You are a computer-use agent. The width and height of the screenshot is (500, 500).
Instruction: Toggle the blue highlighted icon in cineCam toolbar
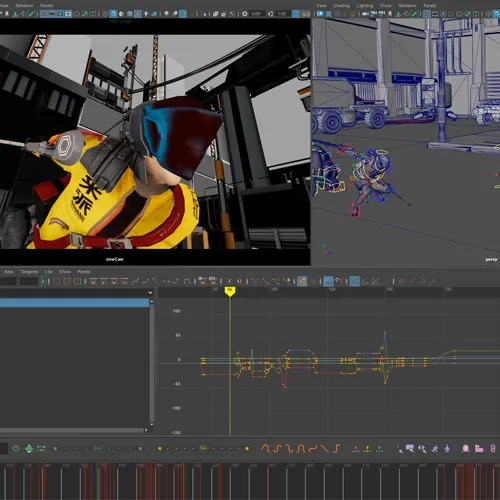[113, 14]
